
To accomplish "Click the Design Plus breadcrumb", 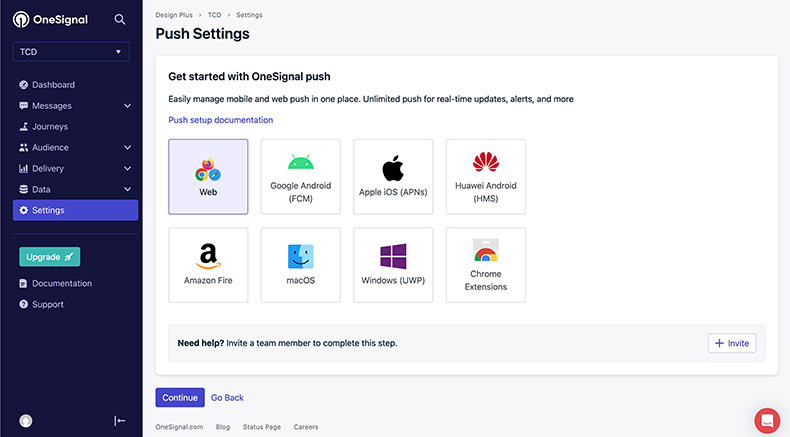I will 174,15.
